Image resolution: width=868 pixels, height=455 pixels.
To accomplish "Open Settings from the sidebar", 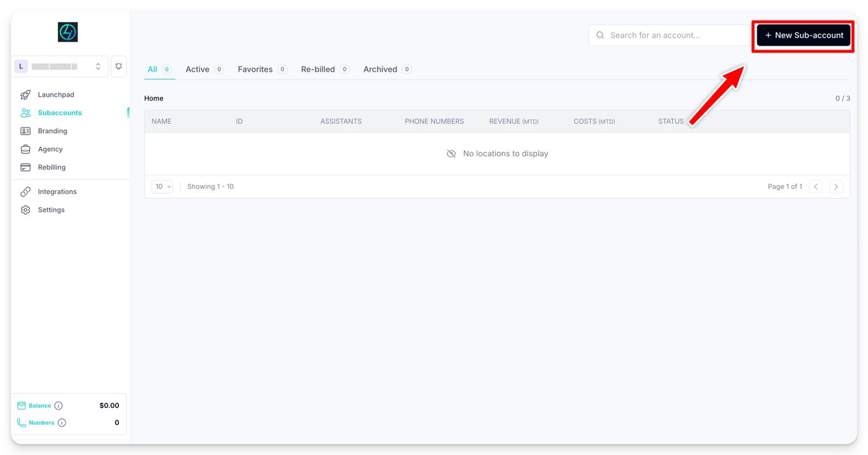I will [51, 210].
